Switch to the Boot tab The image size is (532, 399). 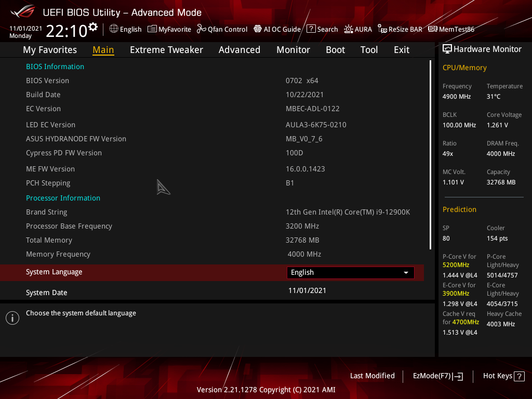(335, 50)
